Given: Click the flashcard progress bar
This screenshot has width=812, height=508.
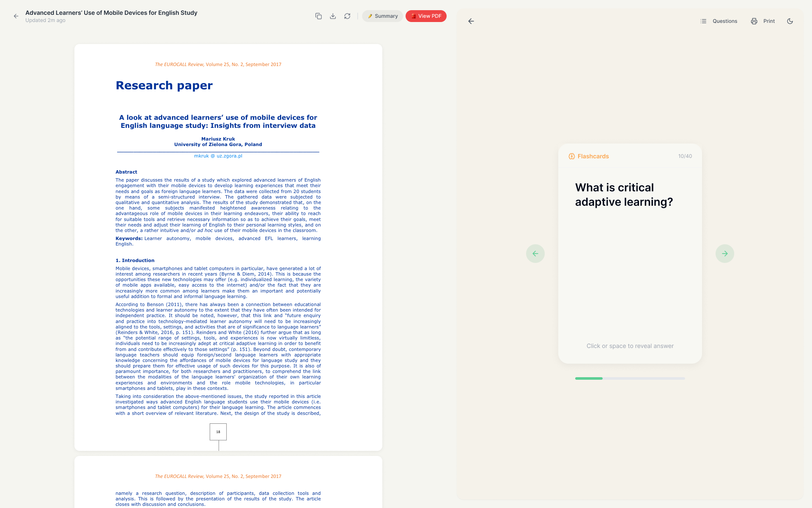Looking at the screenshot, I should tap(630, 378).
